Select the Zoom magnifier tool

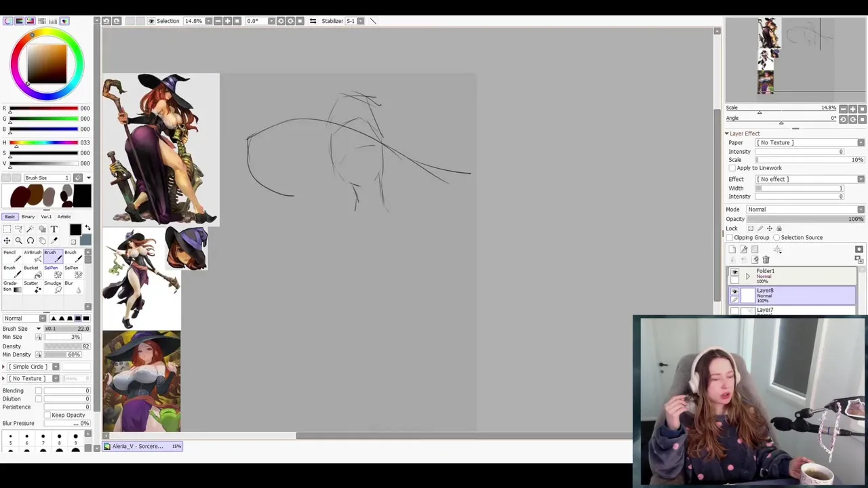(x=18, y=241)
